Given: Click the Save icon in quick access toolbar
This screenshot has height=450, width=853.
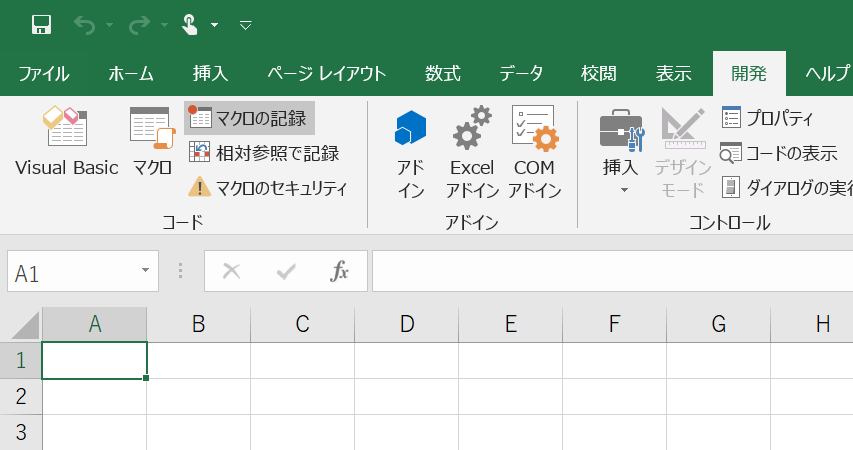Looking at the screenshot, I should click(41, 24).
